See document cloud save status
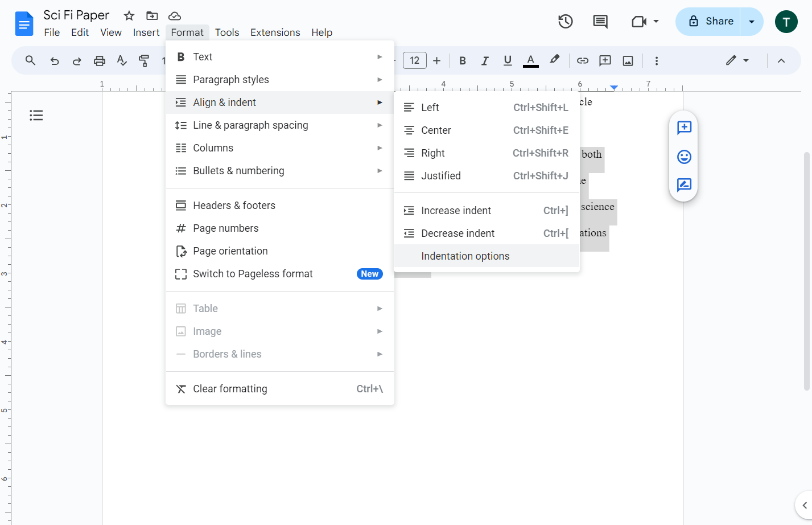Screen dimensions: 812x525 175,16
